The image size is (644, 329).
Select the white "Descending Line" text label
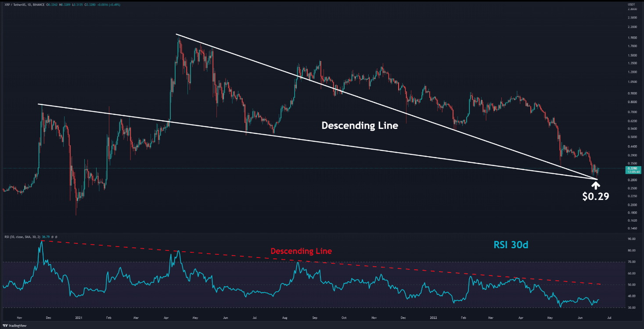click(x=360, y=125)
